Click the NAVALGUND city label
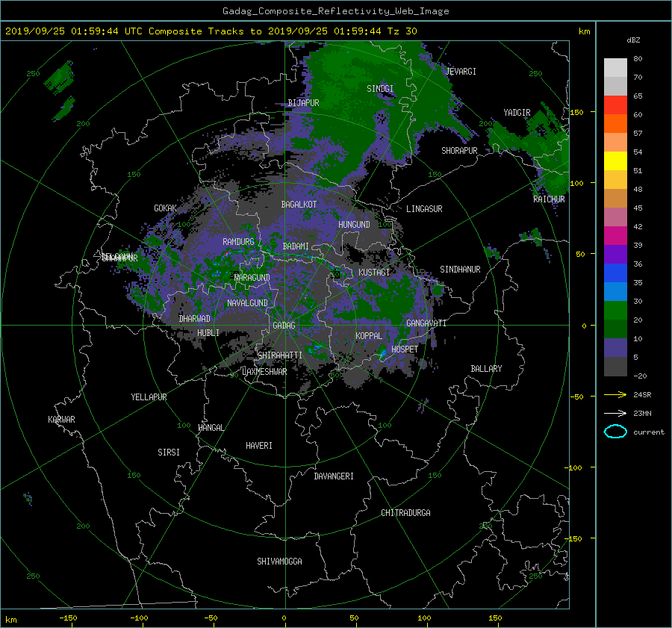 coord(247,303)
